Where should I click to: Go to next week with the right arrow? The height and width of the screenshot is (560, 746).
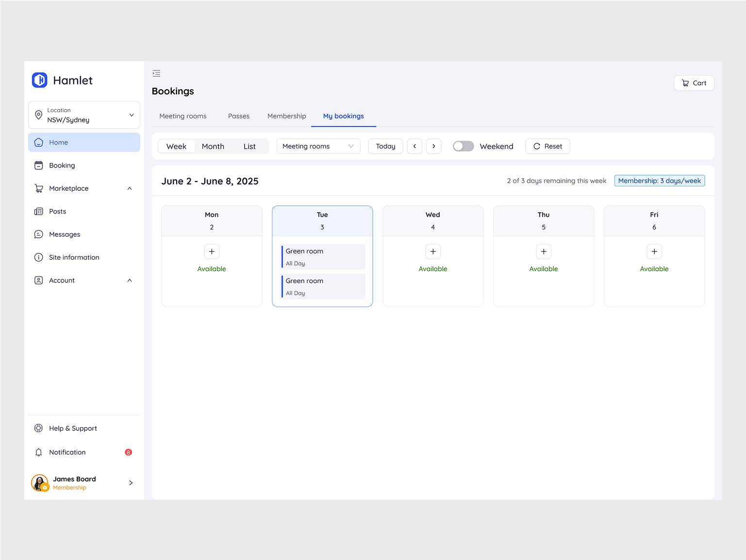[433, 146]
